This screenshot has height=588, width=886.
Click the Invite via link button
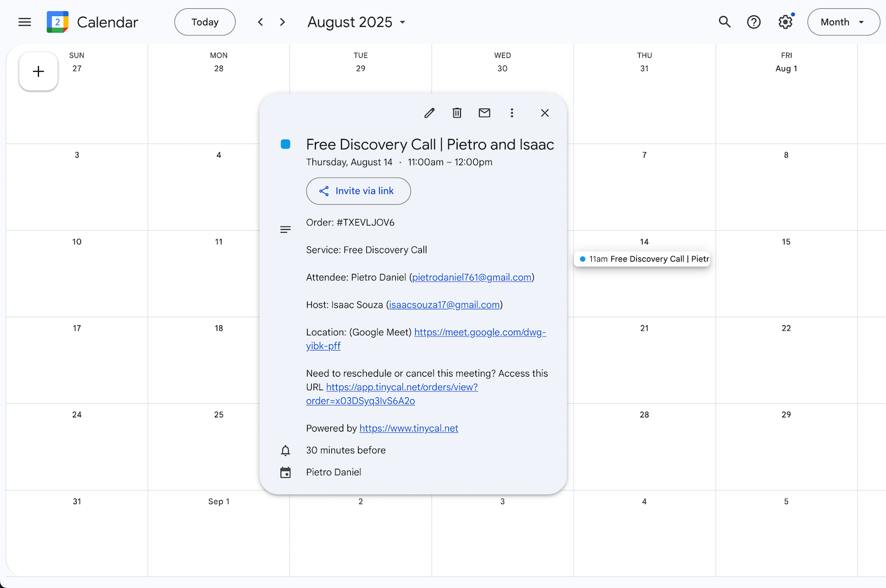358,191
